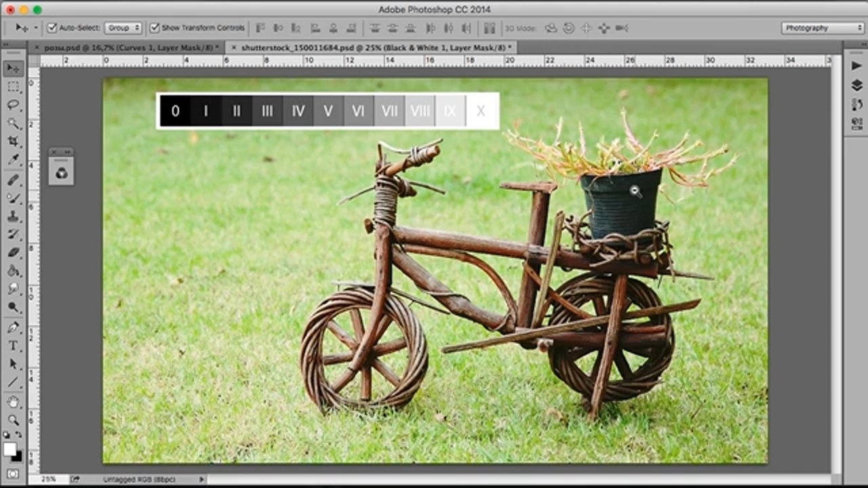Select the Eraser tool
The height and width of the screenshot is (488, 868).
click(x=13, y=253)
